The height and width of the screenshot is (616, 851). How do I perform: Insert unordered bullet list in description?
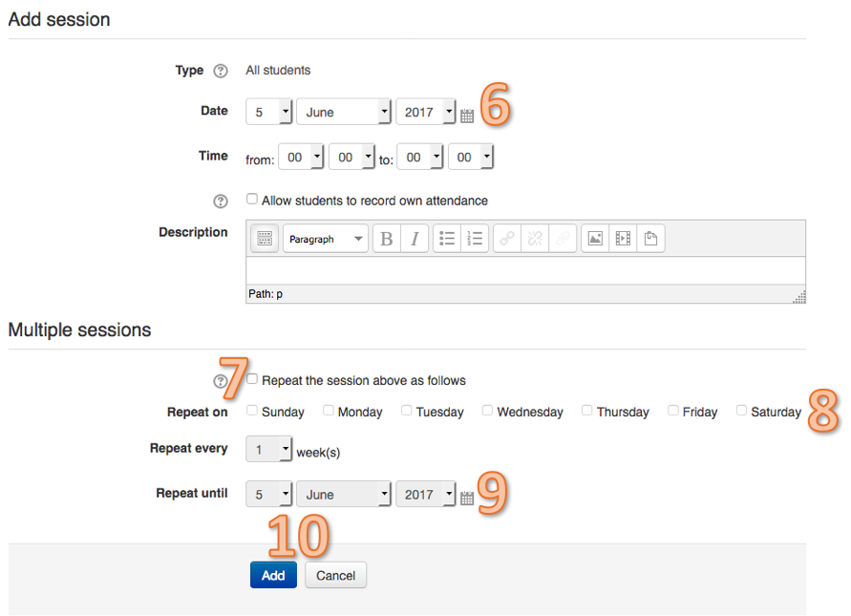[x=447, y=238]
